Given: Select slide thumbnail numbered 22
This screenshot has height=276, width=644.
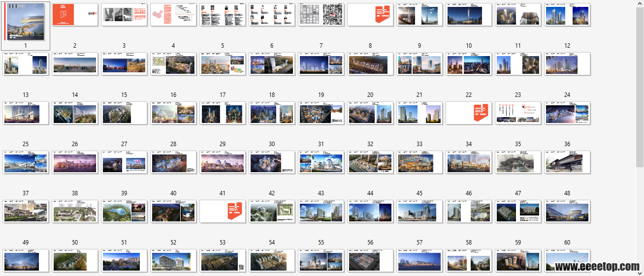Looking at the screenshot, I should click(x=469, y=64).
